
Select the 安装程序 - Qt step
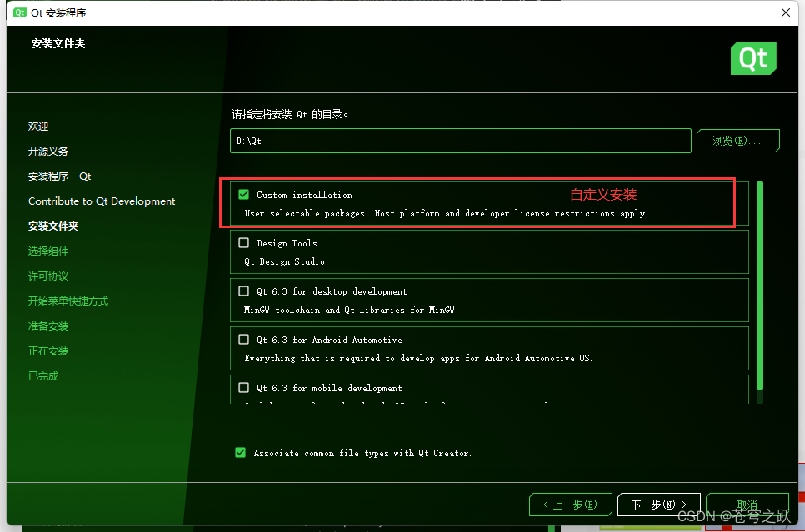59,177
